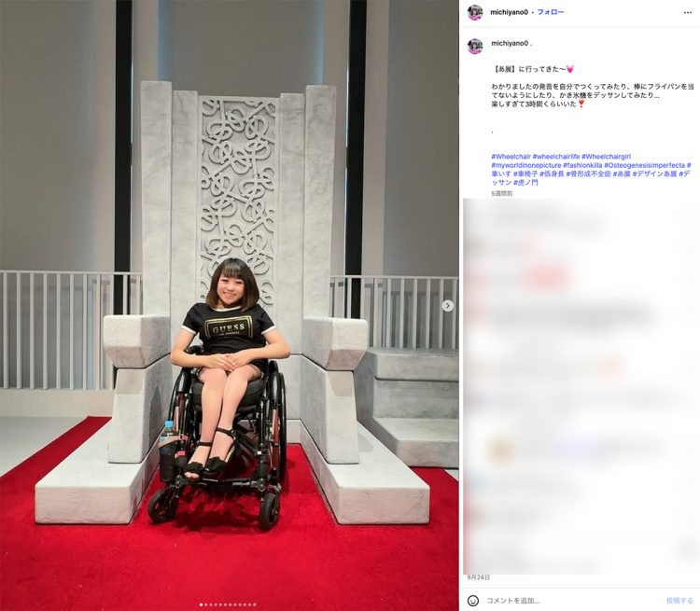
Task: Click the 9月24日 post date link
Action: click(x=478, y=577)
